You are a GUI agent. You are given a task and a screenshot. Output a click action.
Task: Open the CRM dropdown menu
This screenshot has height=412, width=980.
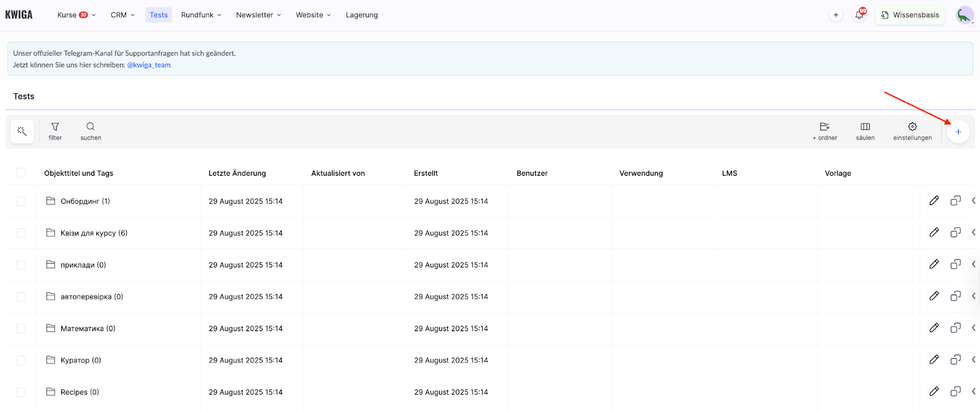click(x=123, y=15)
